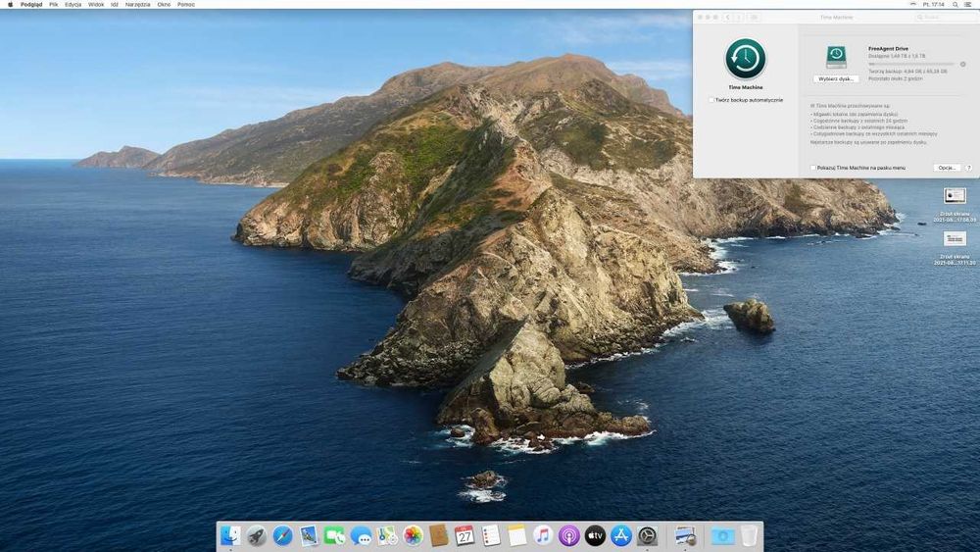Screen dimensions: 980x552
Task: Open the Edycja menu
Action: pos(73,4)
